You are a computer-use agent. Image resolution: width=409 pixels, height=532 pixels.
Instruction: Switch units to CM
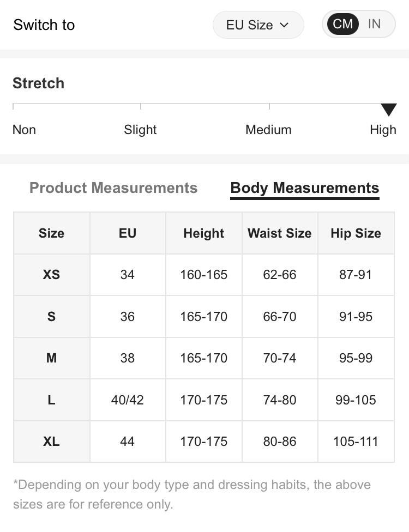tap(342, 25)
